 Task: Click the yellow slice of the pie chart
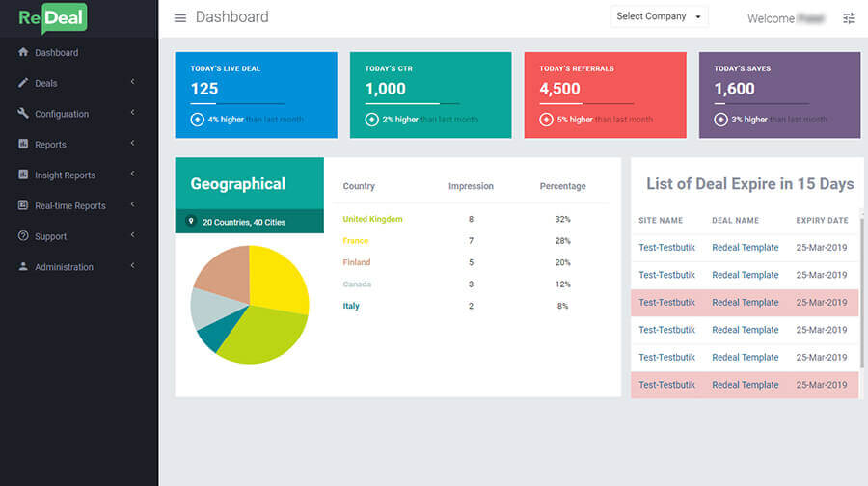pyautogui.click(x=278, y=280)
